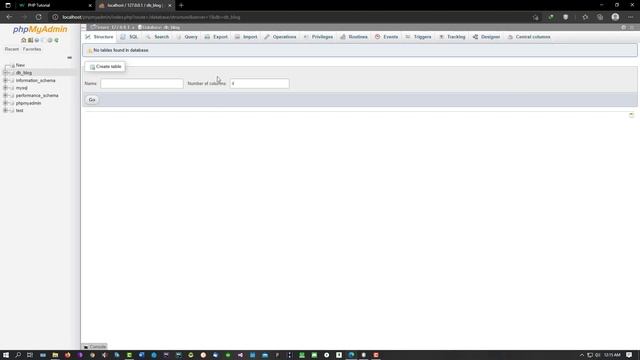Switch to the Search tab
Screen dimensions: 640x360
click(x=158, y=37)
